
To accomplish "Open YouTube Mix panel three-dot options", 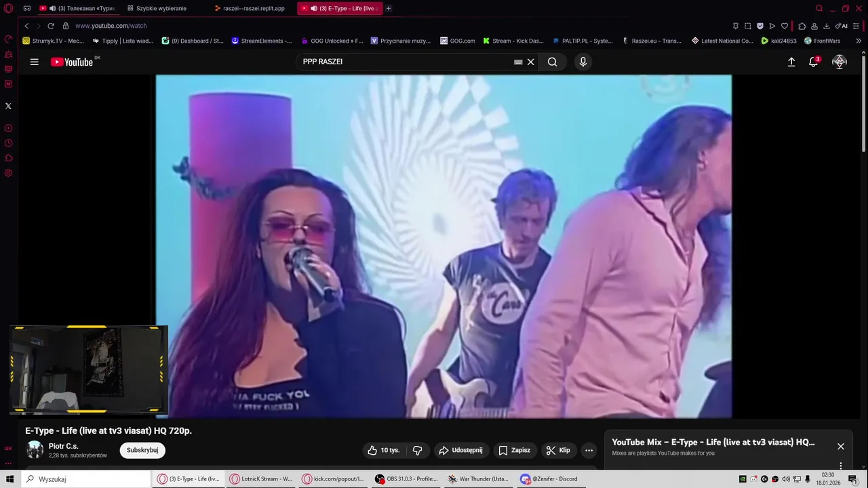I will point(841,466).
